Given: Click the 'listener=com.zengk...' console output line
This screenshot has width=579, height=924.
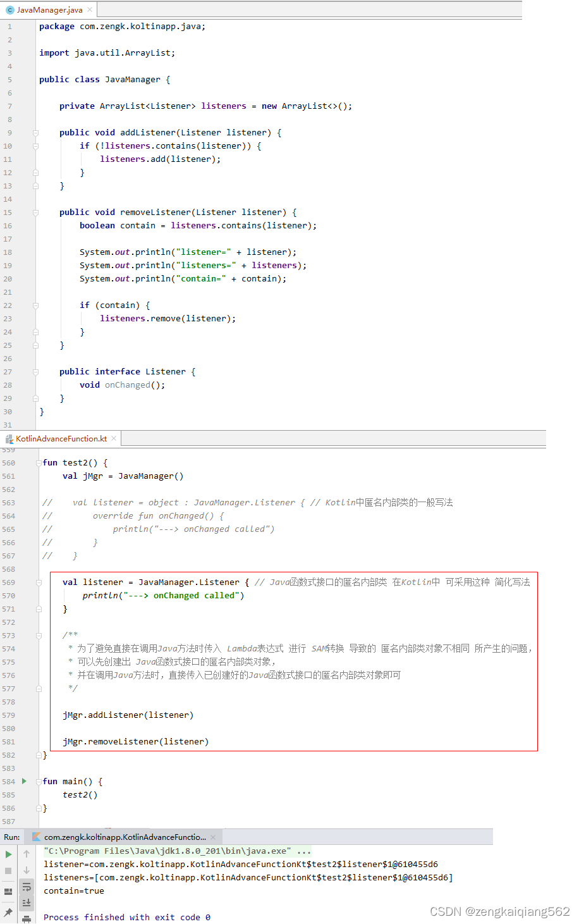Looking at the screenshot, I should tap(241, 865).
